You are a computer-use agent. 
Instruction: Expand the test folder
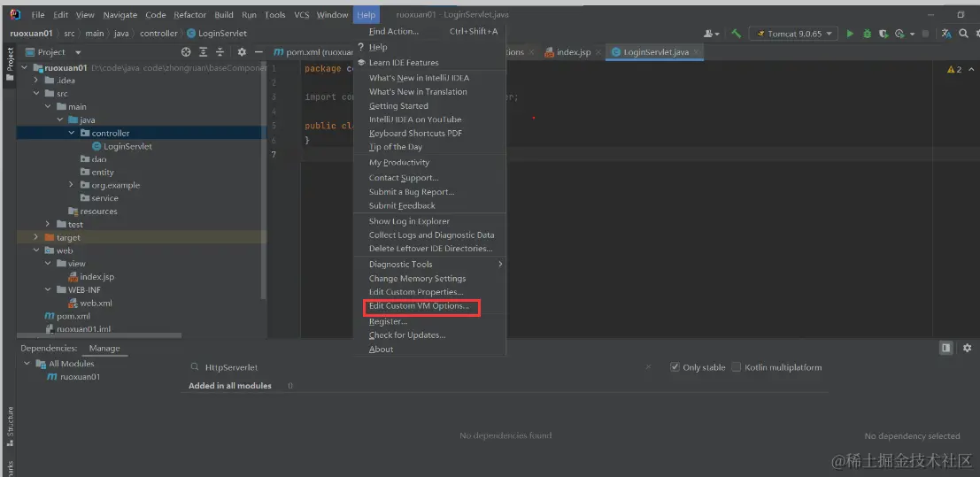point(49,225)
